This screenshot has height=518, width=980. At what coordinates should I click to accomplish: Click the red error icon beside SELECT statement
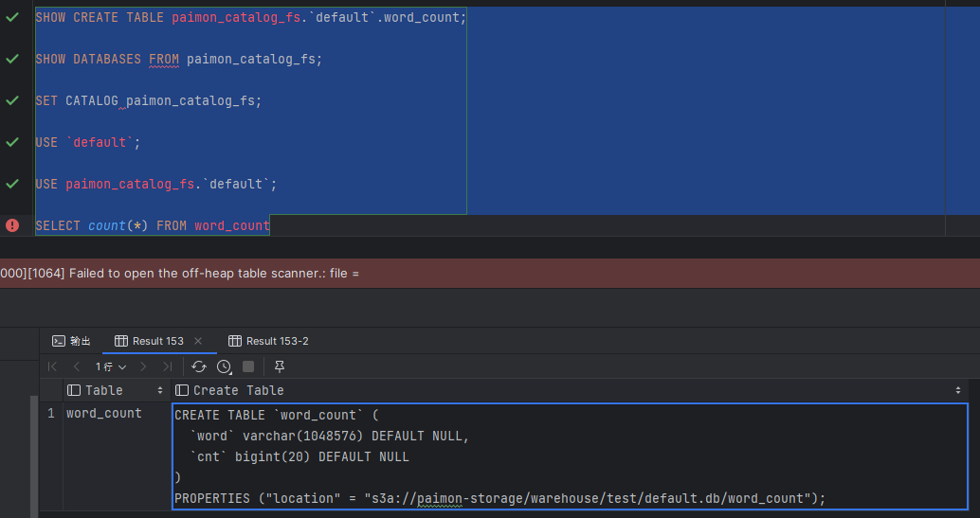pyautogui.click(x=12, y=225)
